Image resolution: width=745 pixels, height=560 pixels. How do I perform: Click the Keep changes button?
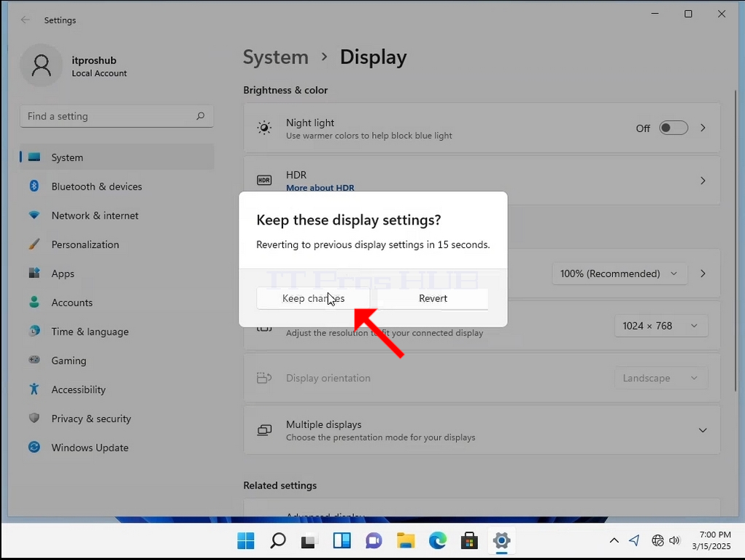[x=313, y=298]
